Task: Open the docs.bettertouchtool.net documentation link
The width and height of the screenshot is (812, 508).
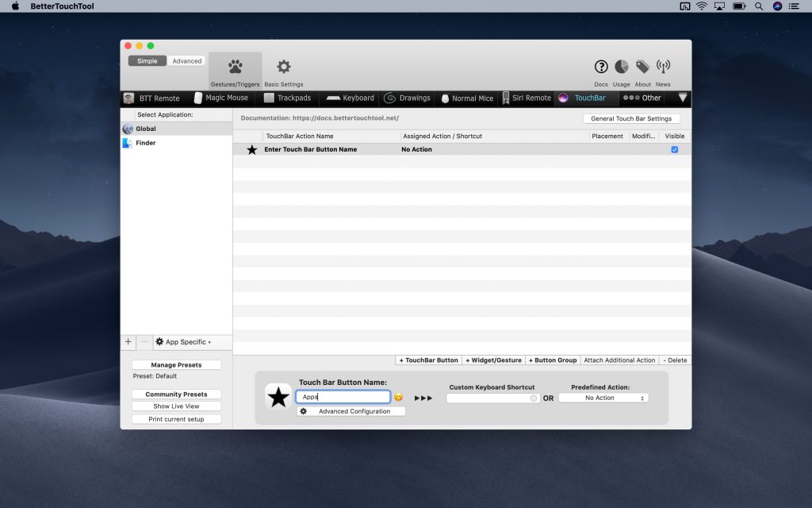Action: pos(346,118)
